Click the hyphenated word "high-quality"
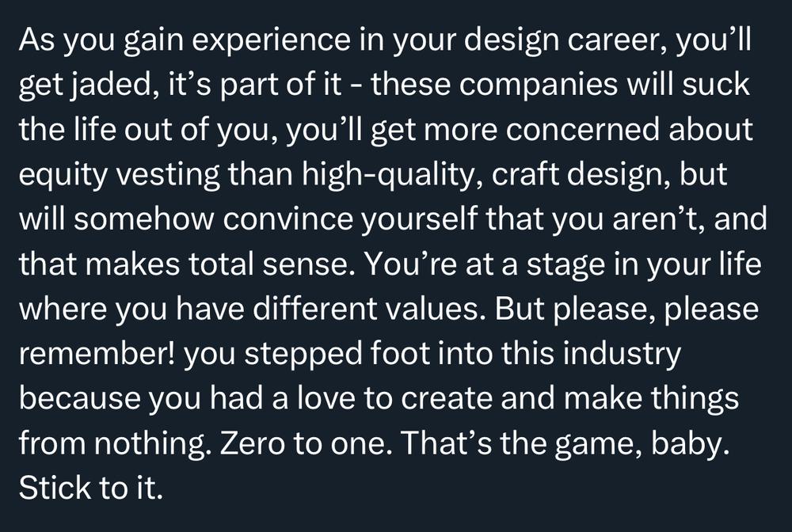 coord(391,175)
